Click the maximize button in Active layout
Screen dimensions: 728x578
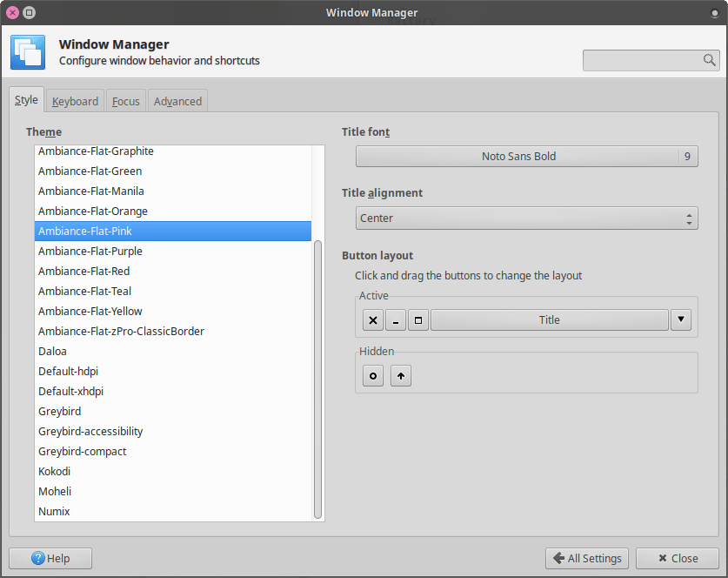[418, 320]
